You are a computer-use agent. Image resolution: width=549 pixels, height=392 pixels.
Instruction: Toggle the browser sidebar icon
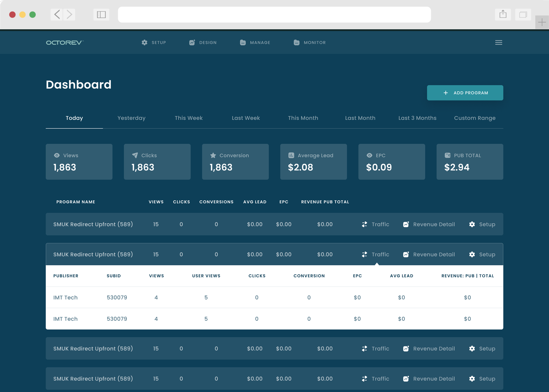[101, 14]
